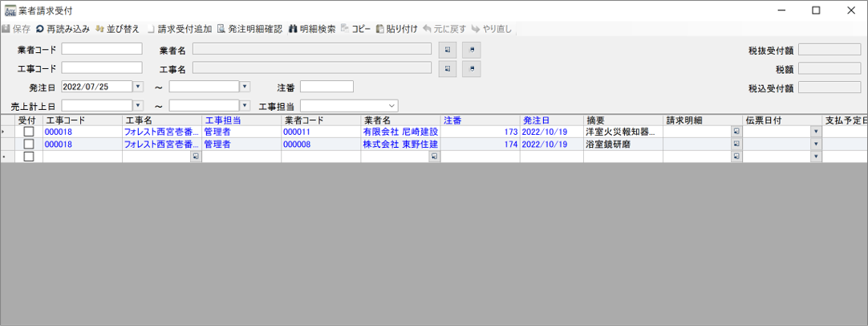Select the 洋室火災報知器 summary cell
The image size is (868, 326).
pyautogui.click(x=623, y=132)
